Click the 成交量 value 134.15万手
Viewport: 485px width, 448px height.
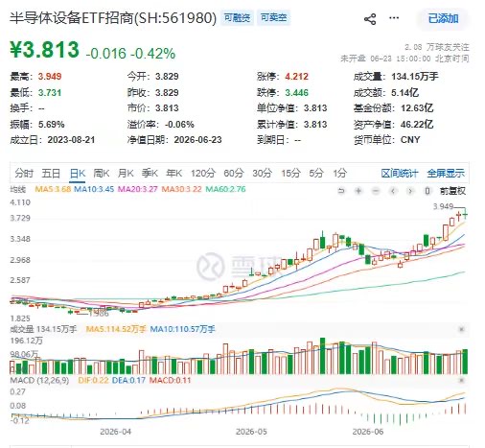click(415, 77)
